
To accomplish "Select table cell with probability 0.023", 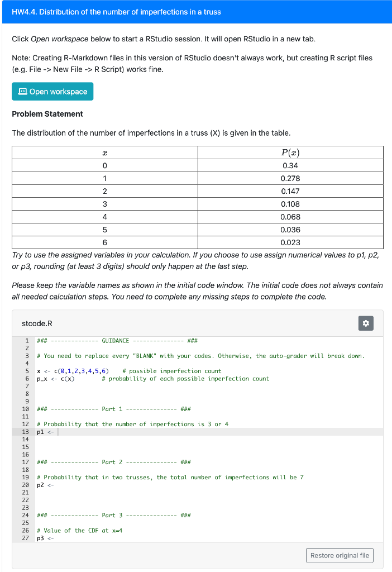I will (x=290, y=242).
